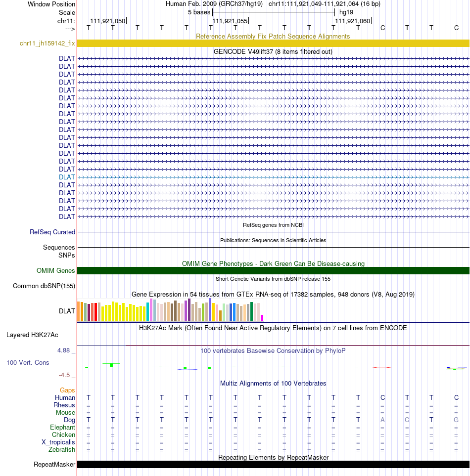Screen dimensions: 470x476
Task: Click the yellow fix patch alignment bar
Action: point(273,43)
